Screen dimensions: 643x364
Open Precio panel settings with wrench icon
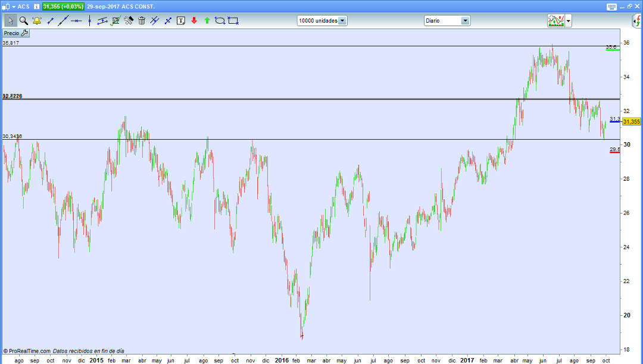tap(25, 33)
